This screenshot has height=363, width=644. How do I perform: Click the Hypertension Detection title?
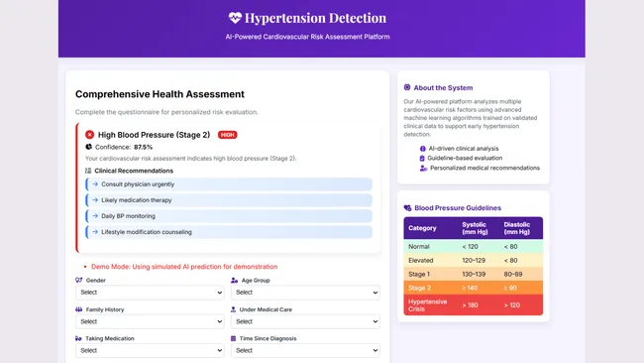coord(315,18)
